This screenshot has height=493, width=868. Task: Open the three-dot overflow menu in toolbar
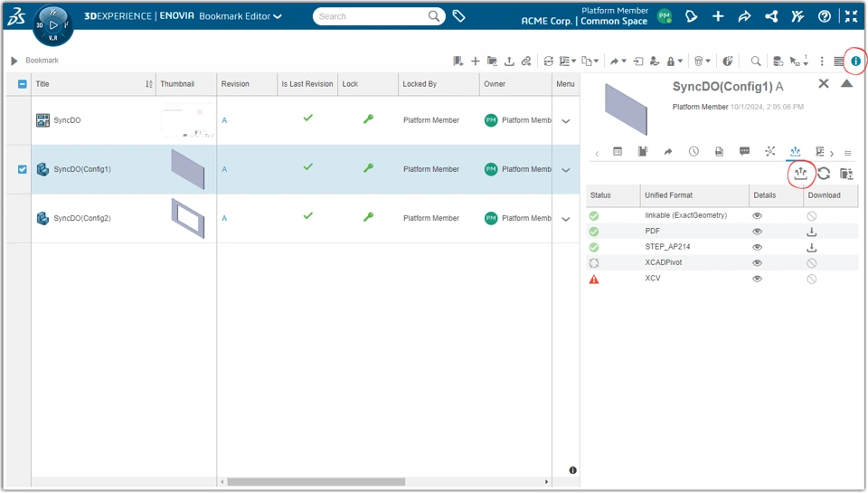822,61
